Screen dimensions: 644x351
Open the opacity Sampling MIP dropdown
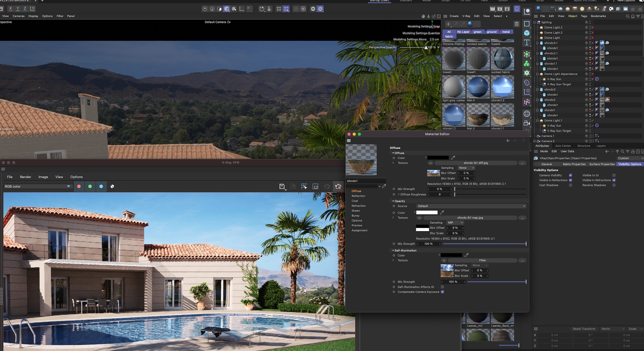(x=455, y=223)
